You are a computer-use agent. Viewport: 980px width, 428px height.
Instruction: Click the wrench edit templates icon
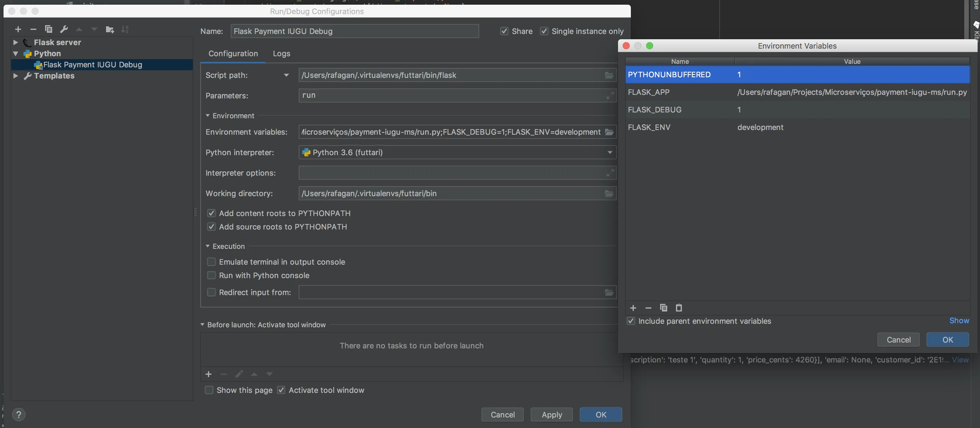coord(64,29)
